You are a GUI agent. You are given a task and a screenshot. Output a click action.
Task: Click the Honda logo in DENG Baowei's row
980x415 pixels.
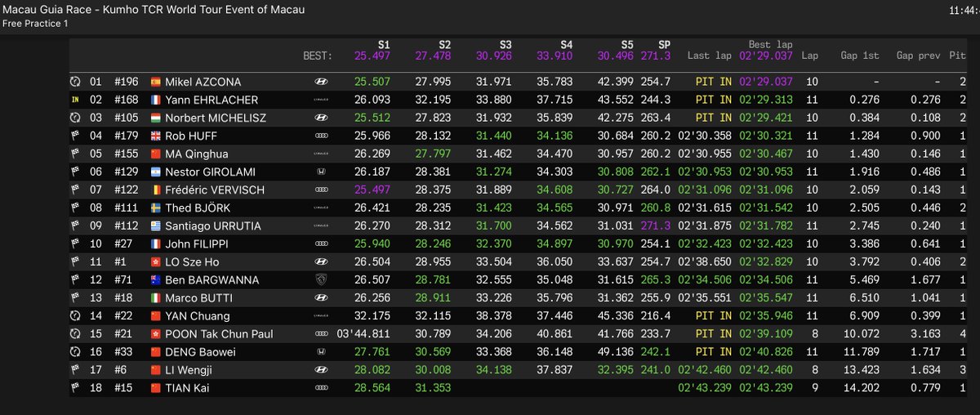pos(321,352)
